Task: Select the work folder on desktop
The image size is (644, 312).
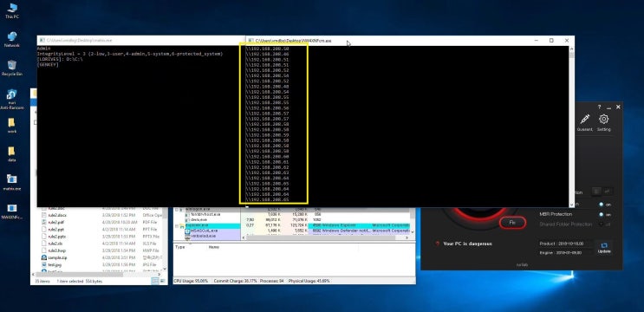Action: tap(12, 125)
